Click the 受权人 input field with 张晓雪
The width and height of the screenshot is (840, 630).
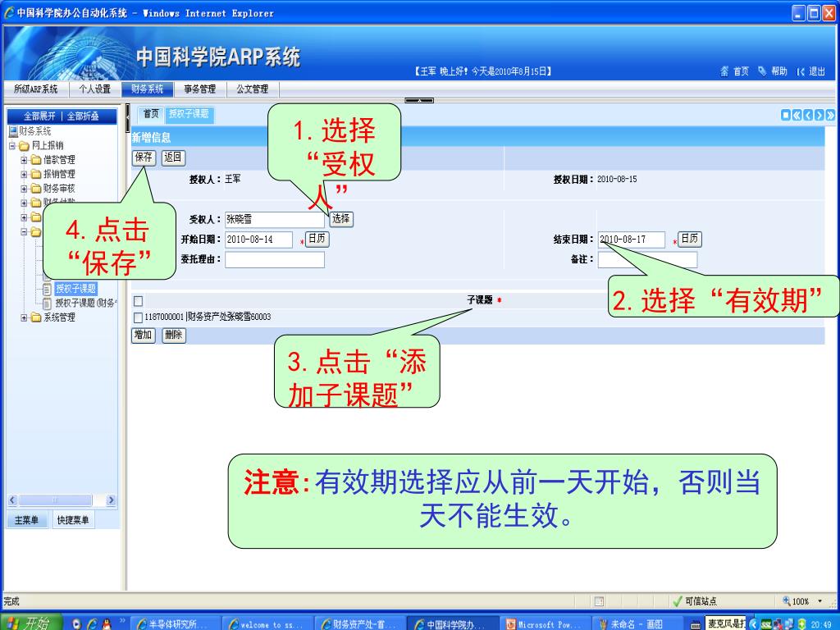(274, 219)
